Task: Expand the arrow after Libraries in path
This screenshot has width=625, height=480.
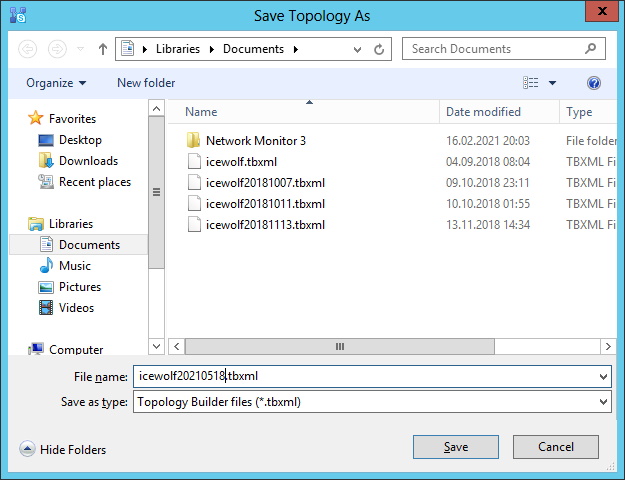Action: 212,49
